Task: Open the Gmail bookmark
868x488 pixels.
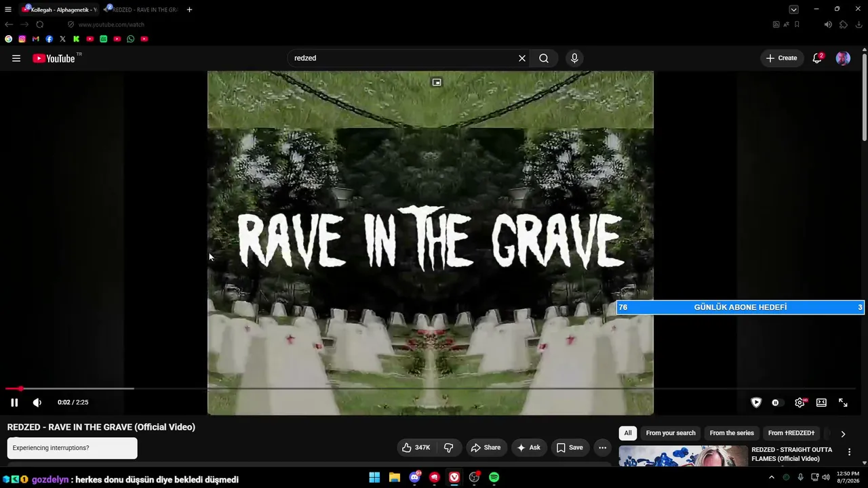Action: click(36, 39)
